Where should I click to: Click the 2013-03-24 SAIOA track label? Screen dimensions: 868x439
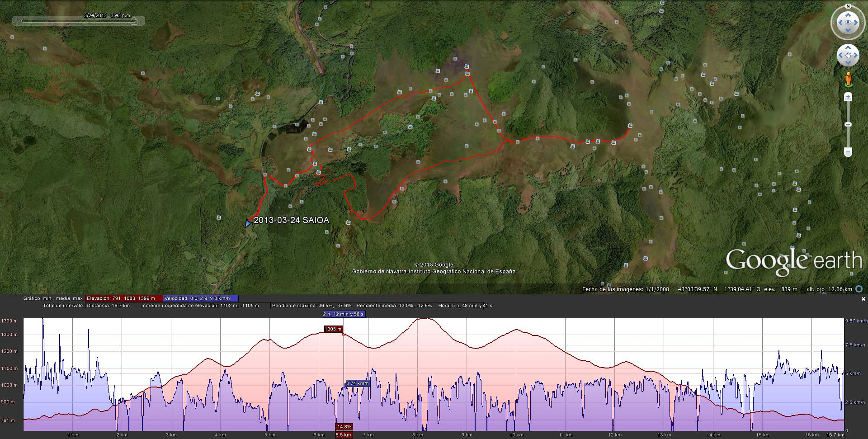[x=291, y=221]
